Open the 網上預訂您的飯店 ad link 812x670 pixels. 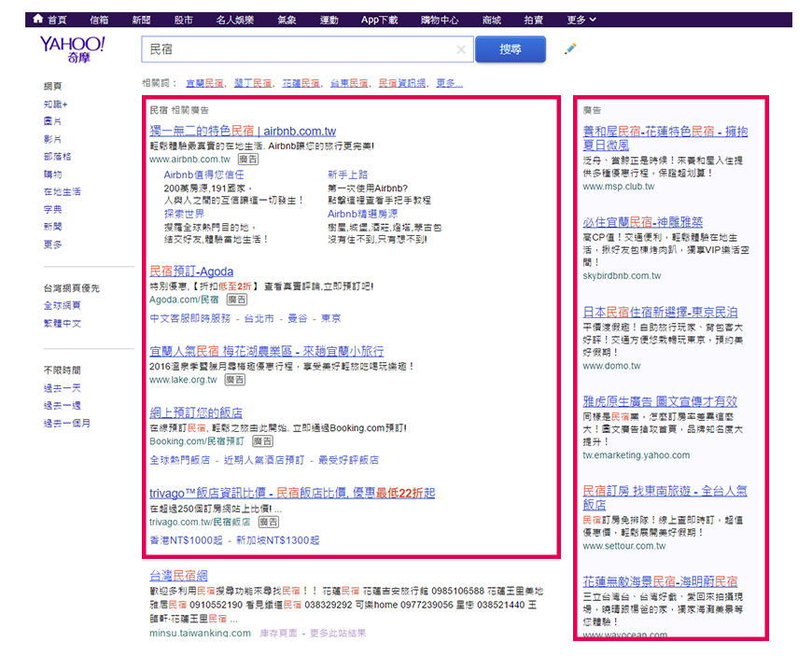[196, 412]
